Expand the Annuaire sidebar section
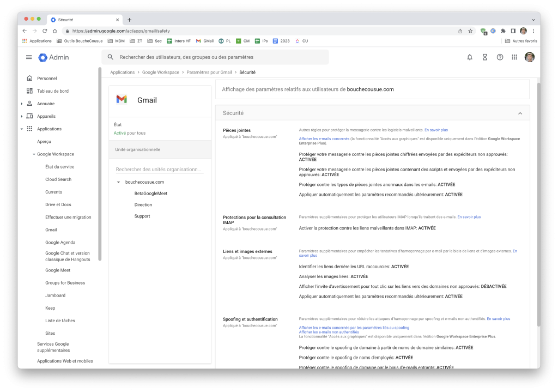558x392 pixels. tap(22, 104)
